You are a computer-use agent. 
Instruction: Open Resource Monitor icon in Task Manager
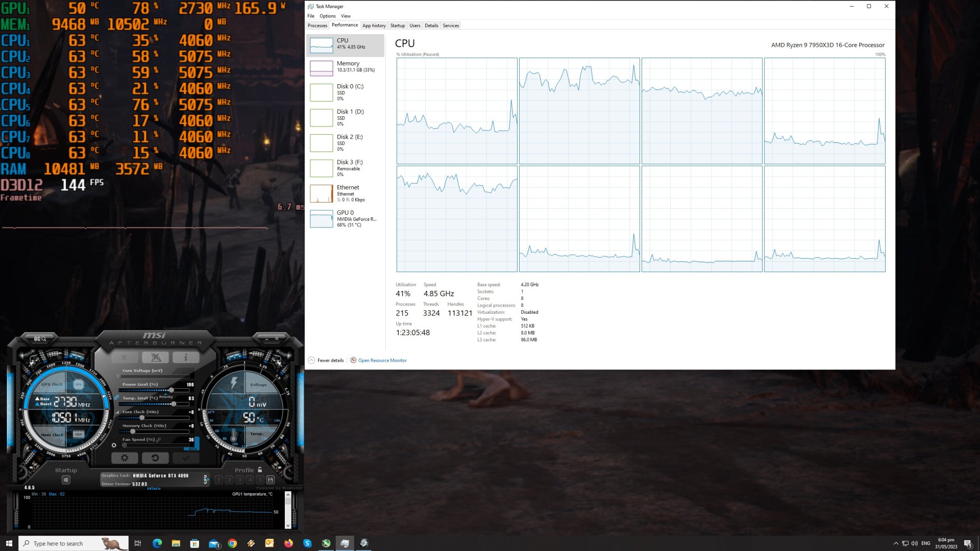coord(353,360)
